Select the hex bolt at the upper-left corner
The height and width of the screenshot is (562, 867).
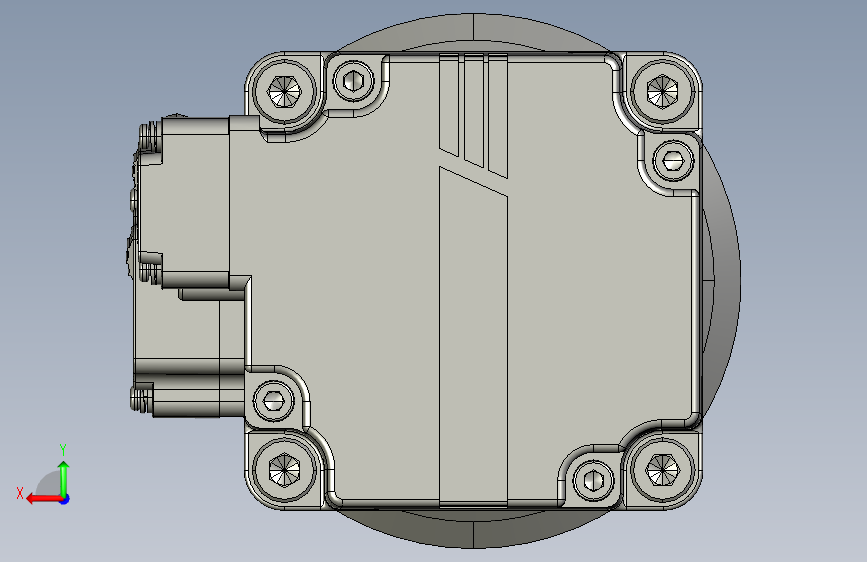(x=284, y=91)
